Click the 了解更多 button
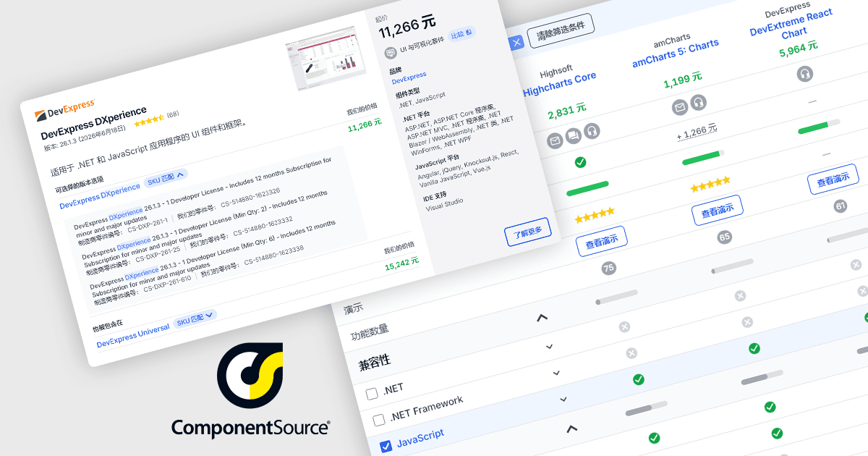Viewport: 868px width, 456px height. tap(528, 232)
